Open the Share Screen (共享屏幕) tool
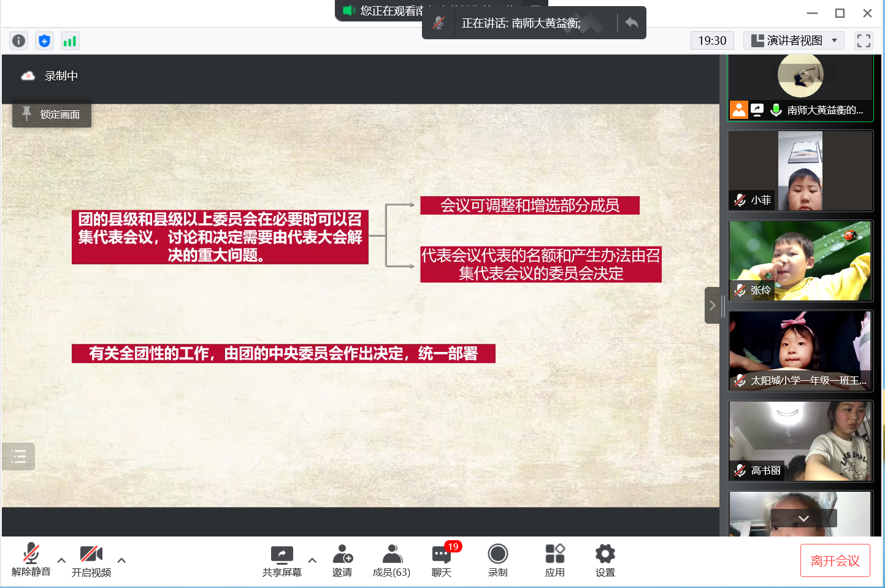The width and height of the screenshot is (885, 588). (x=282, y=560)
